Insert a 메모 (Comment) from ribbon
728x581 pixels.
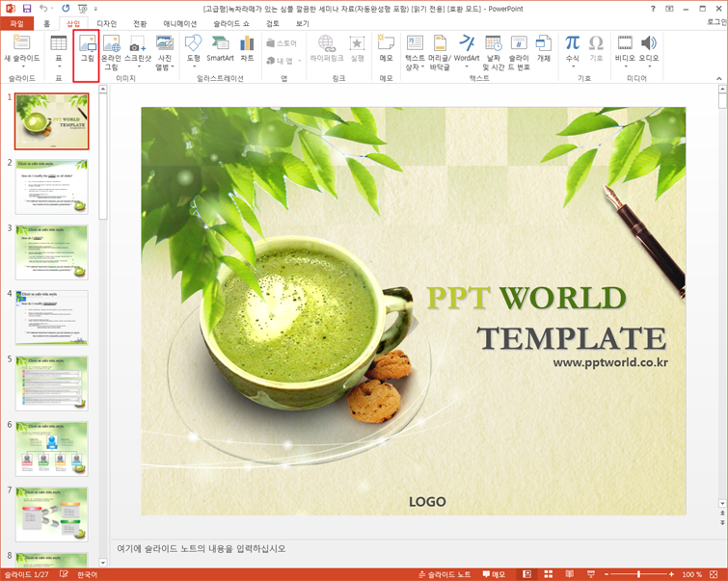386,48
